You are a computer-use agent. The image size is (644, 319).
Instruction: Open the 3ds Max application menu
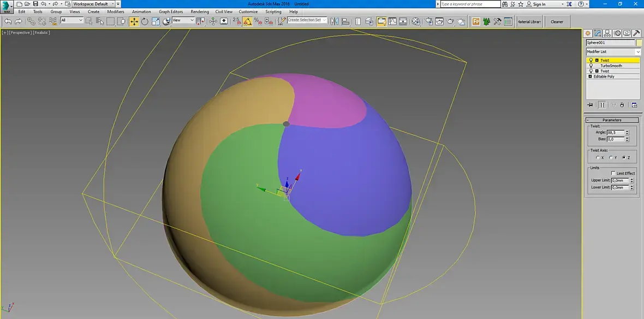6,6
